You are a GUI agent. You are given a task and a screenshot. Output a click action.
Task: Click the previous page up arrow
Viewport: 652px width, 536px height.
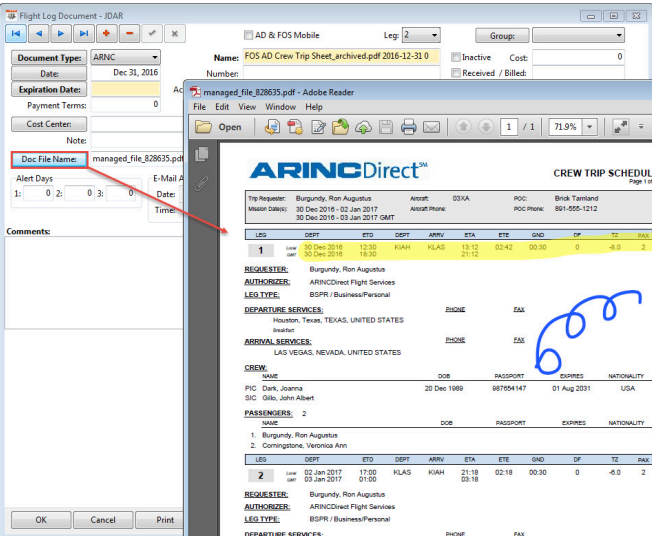point(463,126)
